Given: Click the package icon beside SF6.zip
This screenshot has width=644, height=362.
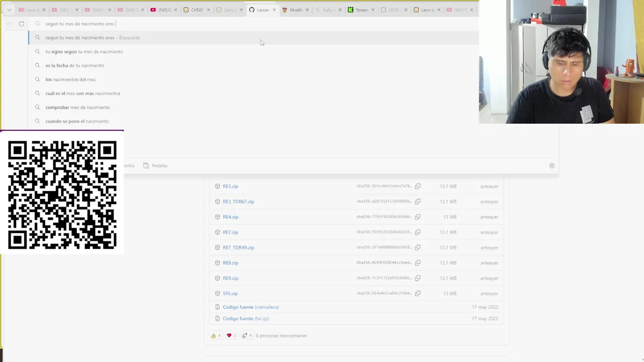Looking at the screenshot, I should click(217, 294).
